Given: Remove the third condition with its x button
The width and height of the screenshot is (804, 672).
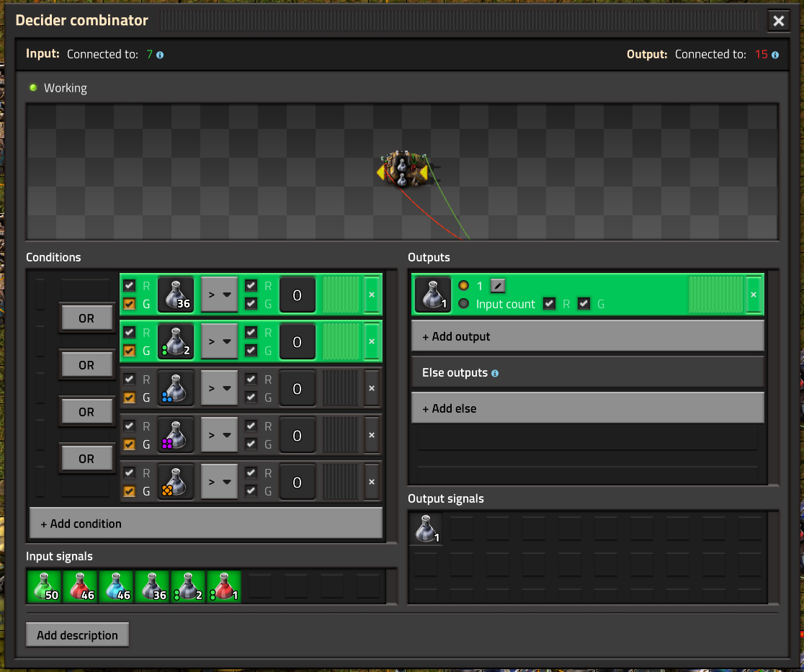Looking at the screenshot, I should click(x=372, y=388).
